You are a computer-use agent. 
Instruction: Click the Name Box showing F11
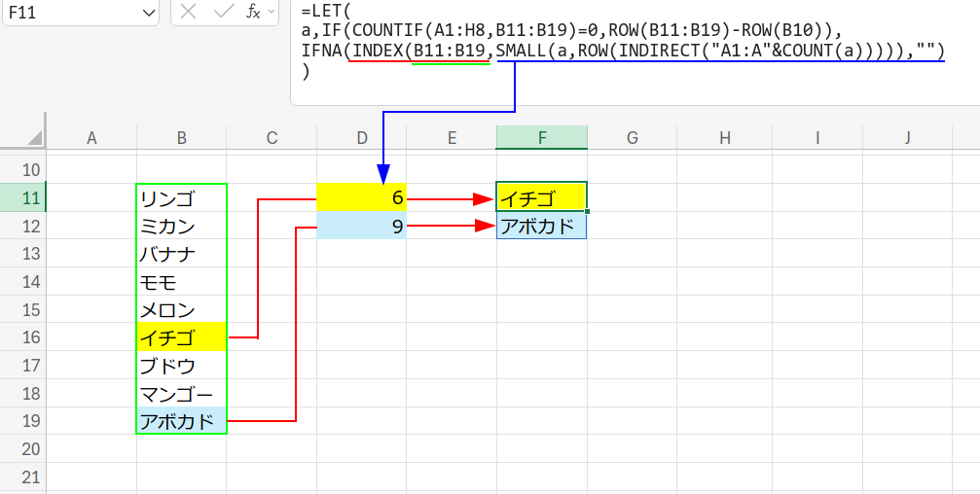tap(68, 12)
